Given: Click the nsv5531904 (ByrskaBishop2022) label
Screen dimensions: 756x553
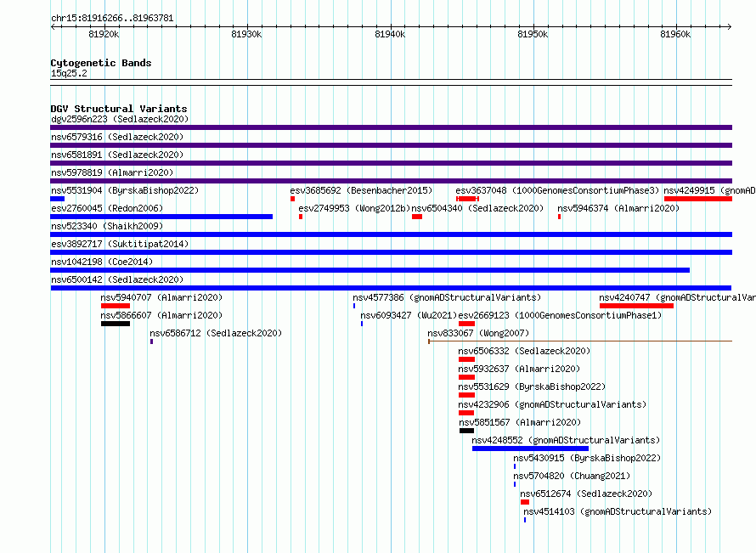Looking at the screenshot, I should click(125, 190).
